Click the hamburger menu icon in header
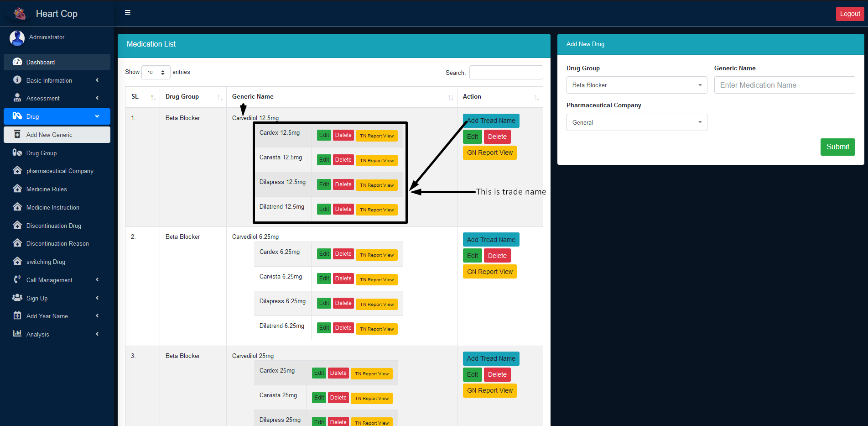 coord(128,12)
